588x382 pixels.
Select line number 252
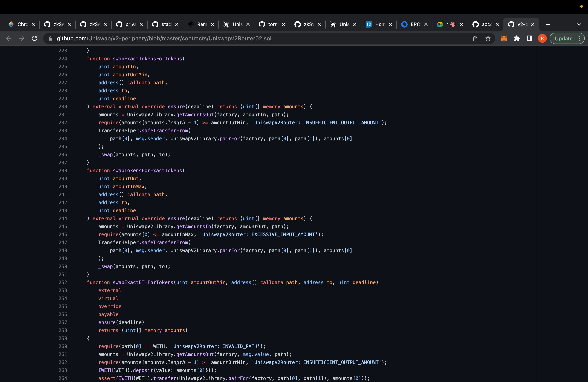click(x=63, y=282)
